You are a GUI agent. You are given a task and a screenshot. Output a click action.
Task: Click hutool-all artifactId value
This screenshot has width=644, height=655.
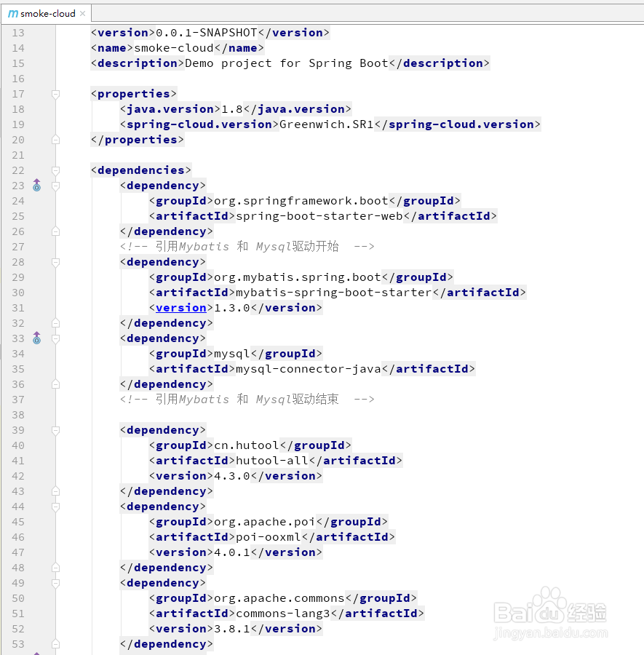point(272,461)
